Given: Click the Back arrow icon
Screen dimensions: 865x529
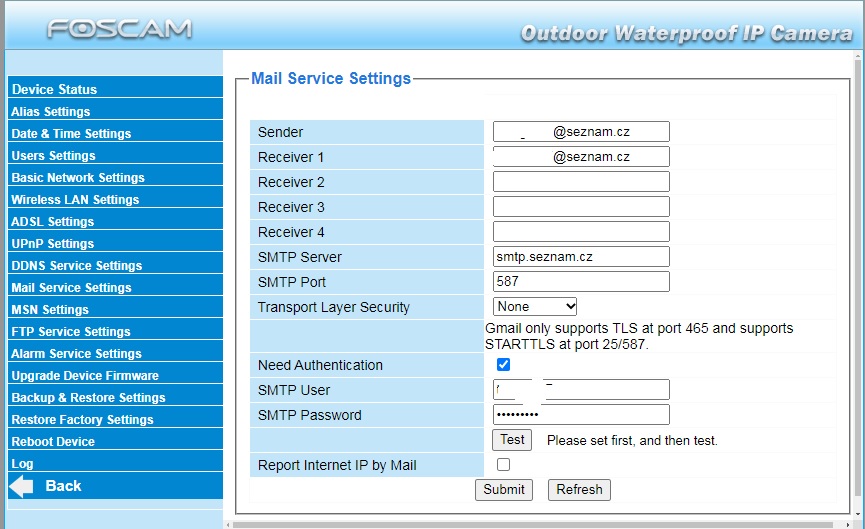Looking at the screenshot, I should (x=22, y=486).
